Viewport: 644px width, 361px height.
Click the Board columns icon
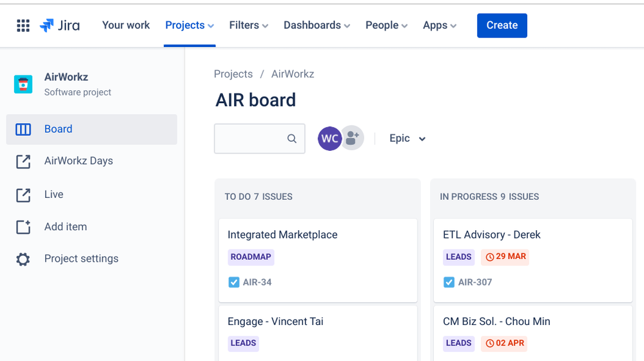23,130
